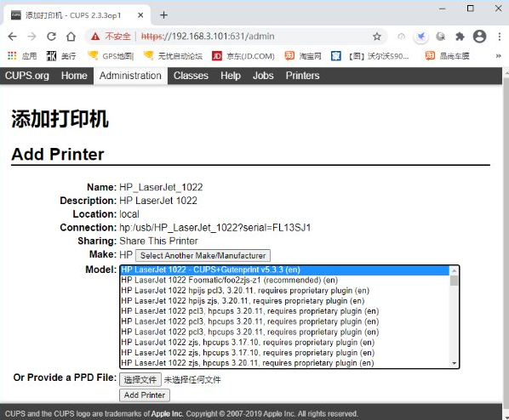Image resolution: width=509 pixels, height=420 pixels.
Task: Open a new browser tab
Action: (164, 15)
